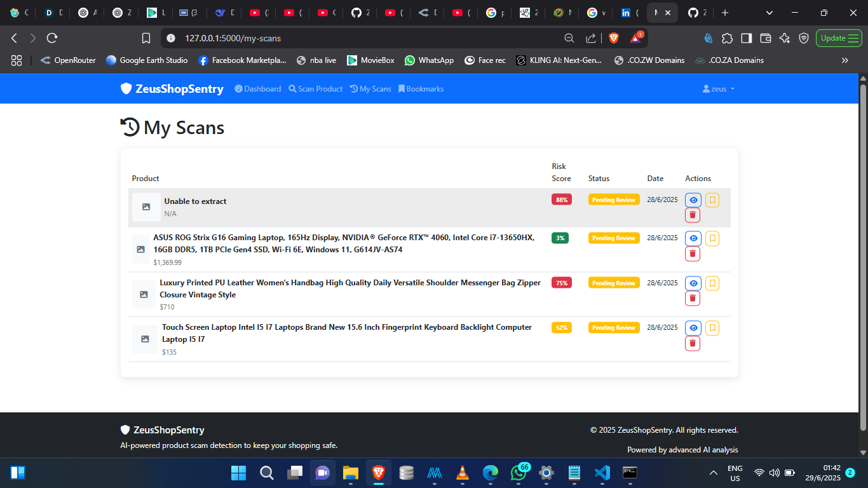Delete the ASUS ROG Strix G16 scan

pos(693,254)
